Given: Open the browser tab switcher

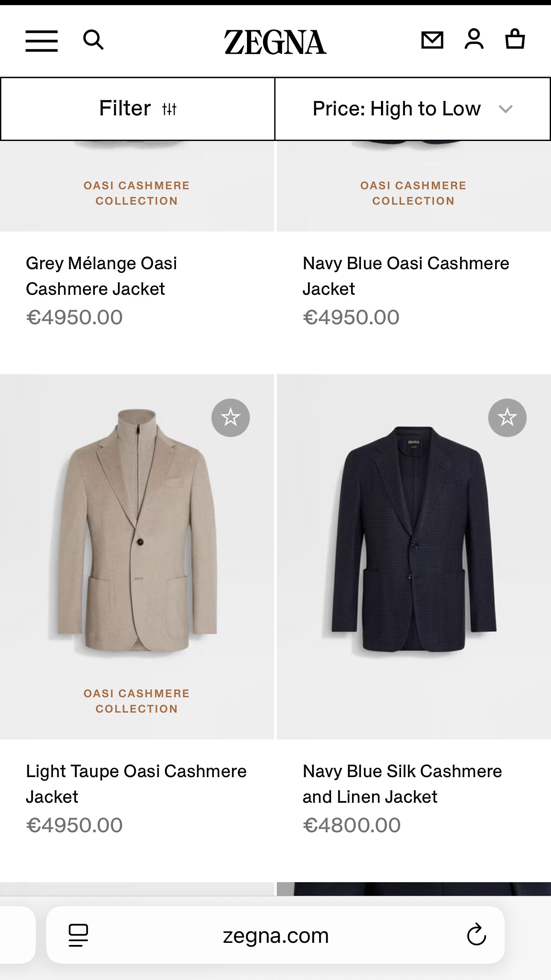Looking at the screenshot, I should click(77, 935).
